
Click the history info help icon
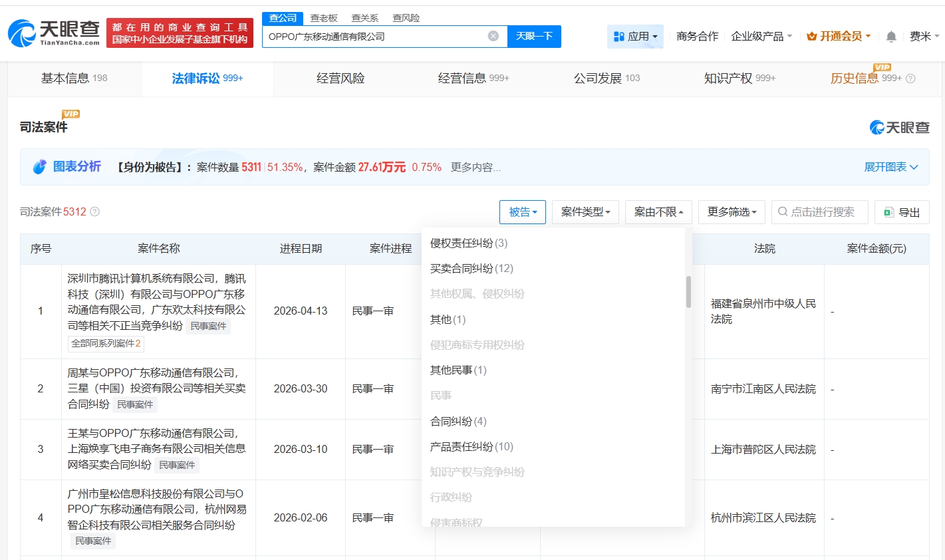910,78
